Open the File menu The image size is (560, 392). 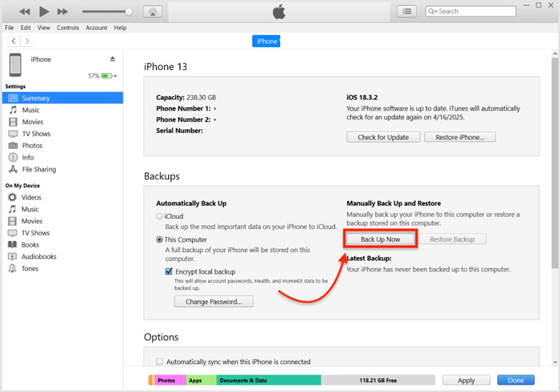[x=9, y=27]
